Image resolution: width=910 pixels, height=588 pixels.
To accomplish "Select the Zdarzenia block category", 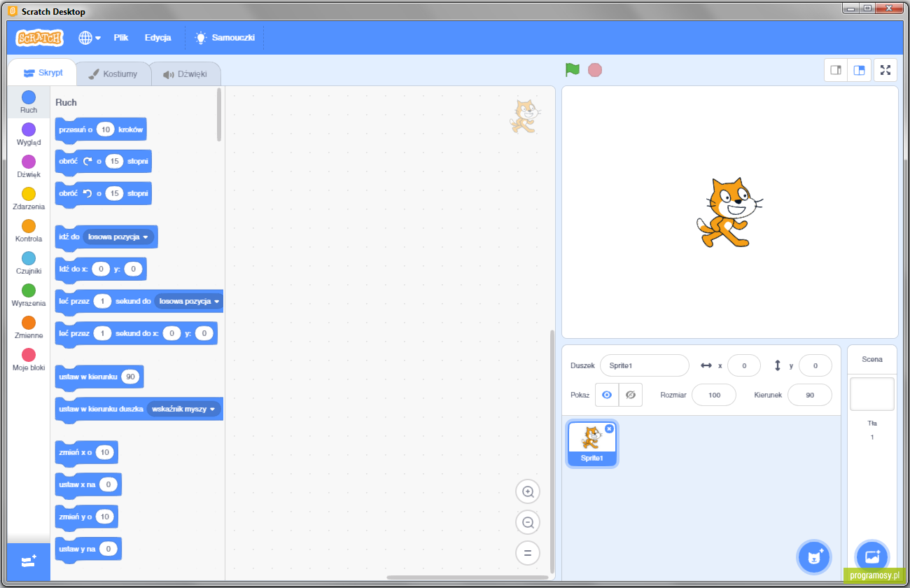I will (29, 199).
